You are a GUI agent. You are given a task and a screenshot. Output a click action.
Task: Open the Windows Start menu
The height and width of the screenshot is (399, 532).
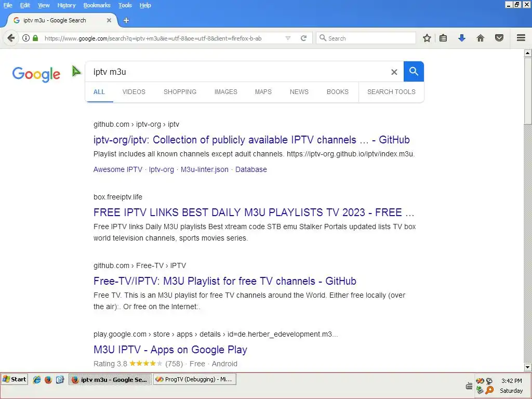(x=14, y=379)
